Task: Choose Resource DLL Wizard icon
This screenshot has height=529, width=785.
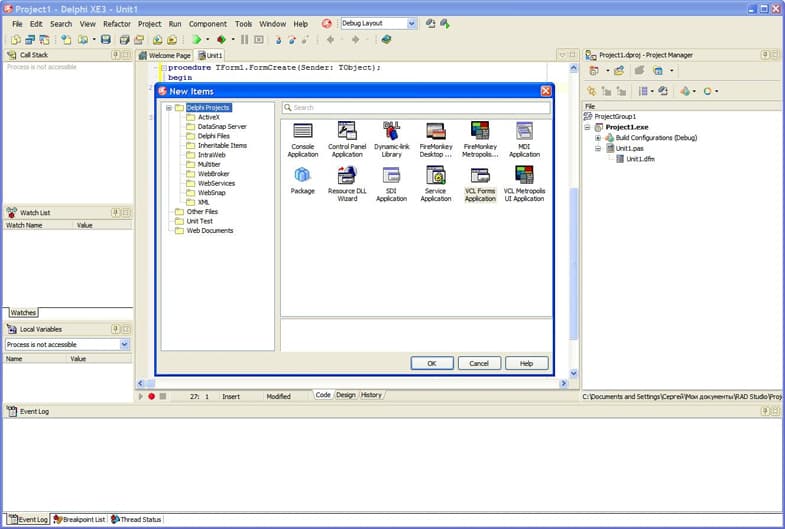Action: (347, 184)
